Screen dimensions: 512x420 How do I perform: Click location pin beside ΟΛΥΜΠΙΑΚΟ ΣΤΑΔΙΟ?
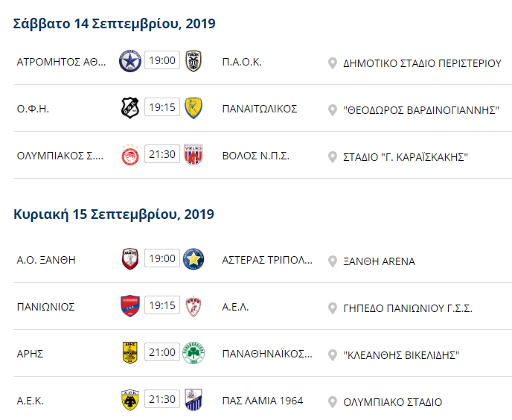click(333, 402)
